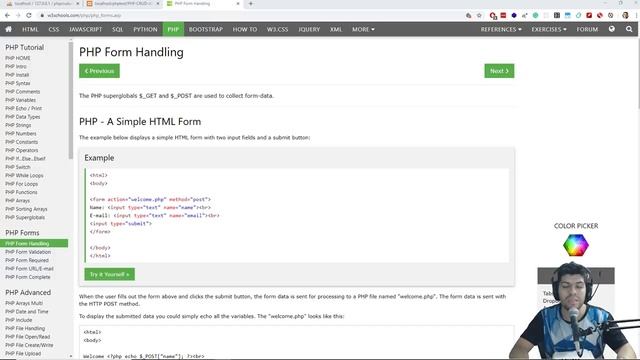The width and height of the screenshot is (640, 360).
Task: Open PHP Switch in sidebar
Action: coord(18,167)
